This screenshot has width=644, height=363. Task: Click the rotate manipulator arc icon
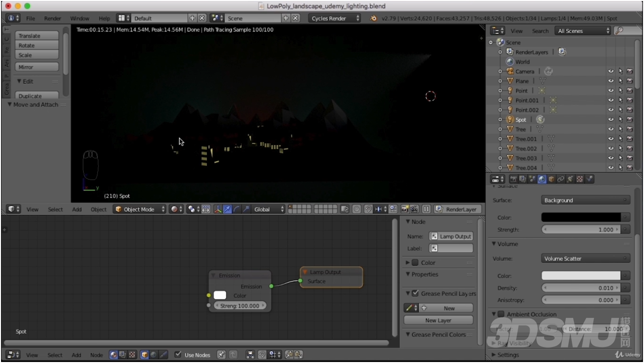coord(236,209)
